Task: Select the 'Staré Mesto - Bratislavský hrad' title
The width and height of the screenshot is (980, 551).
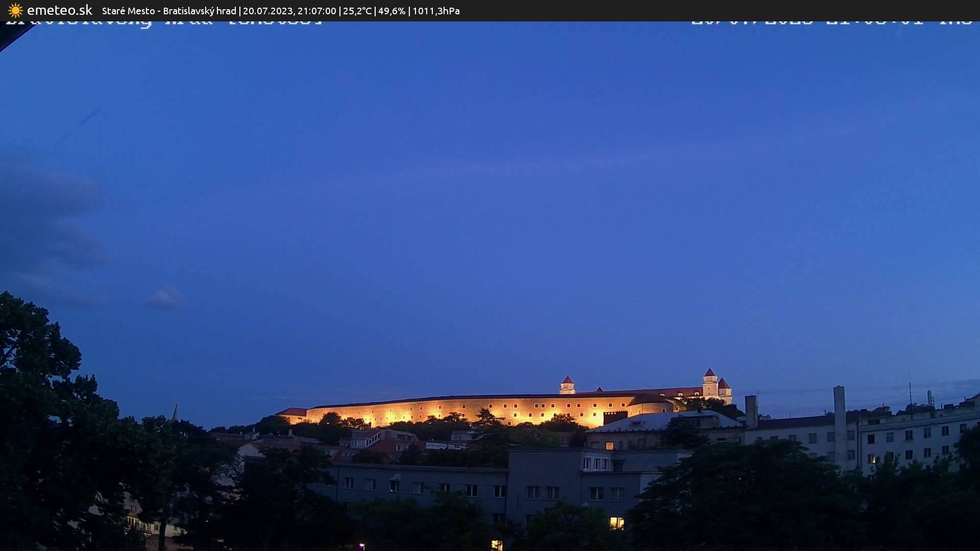Action: (169, 11)
